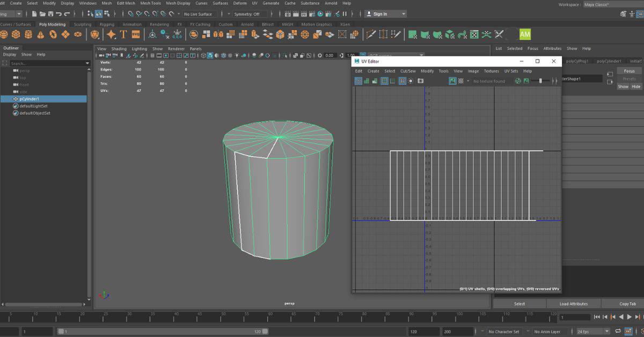This screenshot has width=644, height=337.
Task: Click the 3D Type tool icon on the shelf
Action: 123,33
